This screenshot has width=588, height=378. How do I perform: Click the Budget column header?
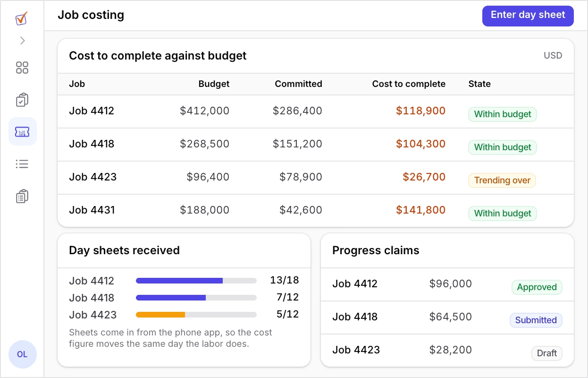coord(214,84)
